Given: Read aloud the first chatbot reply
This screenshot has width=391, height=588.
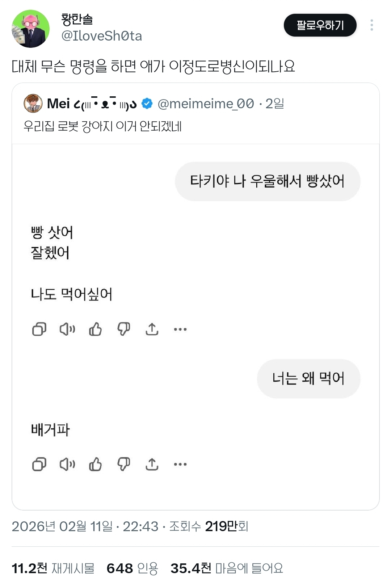Looking at the screenshot, I should pos(67,329).
